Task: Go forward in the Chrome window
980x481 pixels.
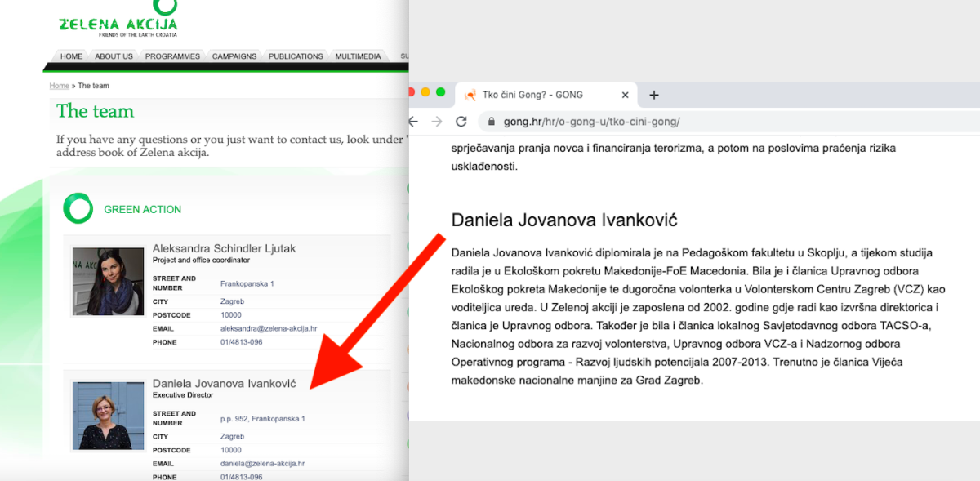Action: click(x=437, y=122)
